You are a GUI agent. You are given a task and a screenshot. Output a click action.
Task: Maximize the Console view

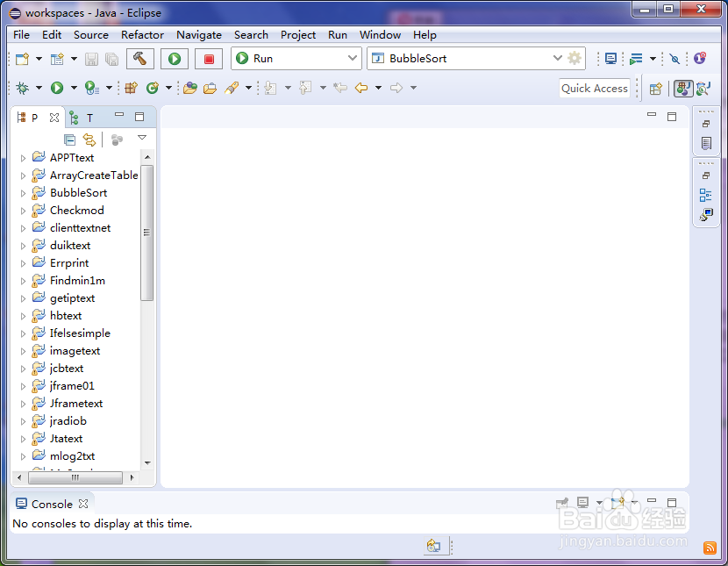point(672,503)
